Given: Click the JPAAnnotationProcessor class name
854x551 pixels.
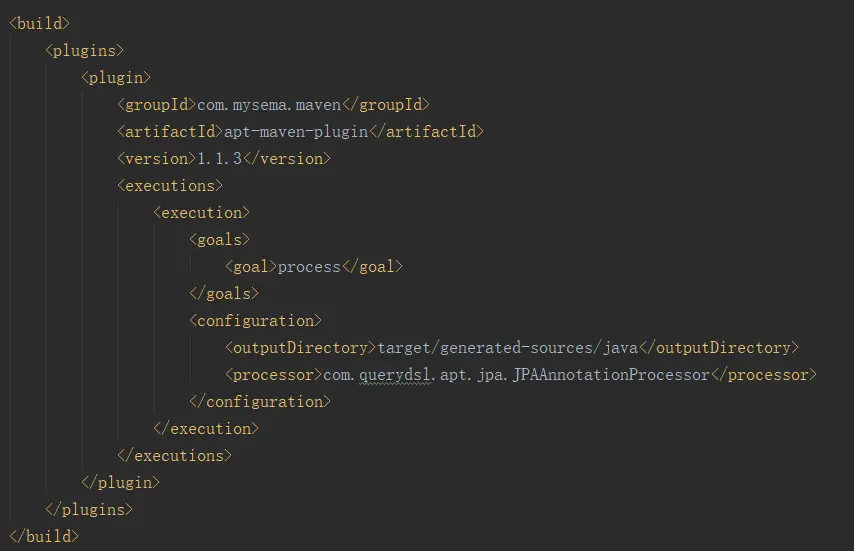Looking at the screenshot, I should tap(610, 374).
